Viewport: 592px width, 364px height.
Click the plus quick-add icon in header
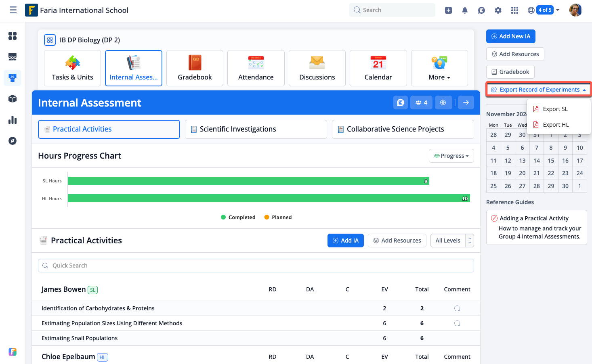pos(448,10)
